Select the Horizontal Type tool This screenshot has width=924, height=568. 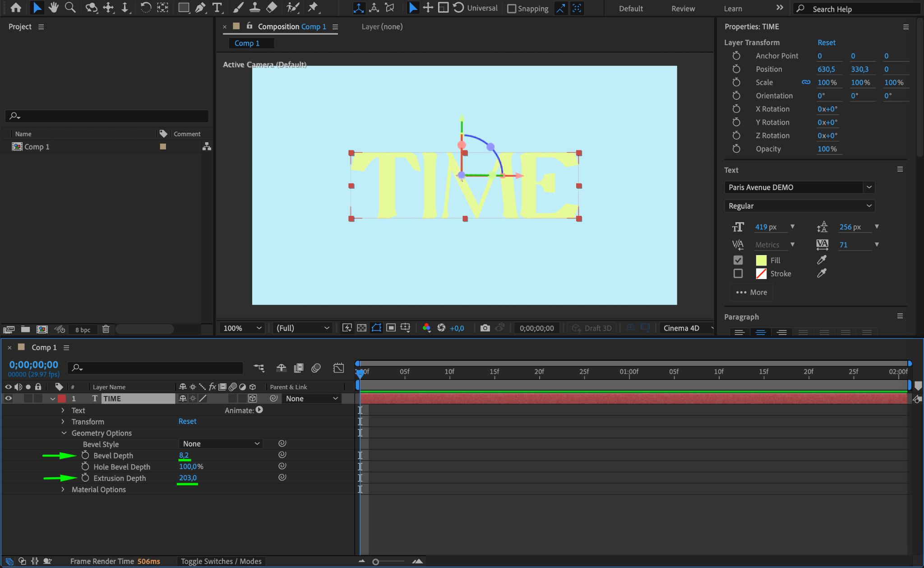tap(217, 8)
